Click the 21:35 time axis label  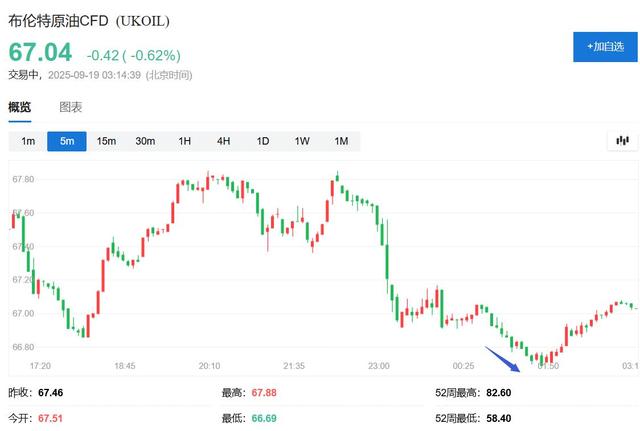(x=294, y=366)
